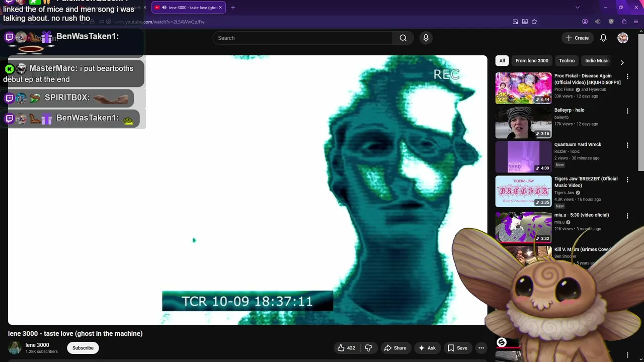644x362 pixels.
Task: Open more options for 'Quantuum Yard Wreck'
Action: [x=627, y=145]
